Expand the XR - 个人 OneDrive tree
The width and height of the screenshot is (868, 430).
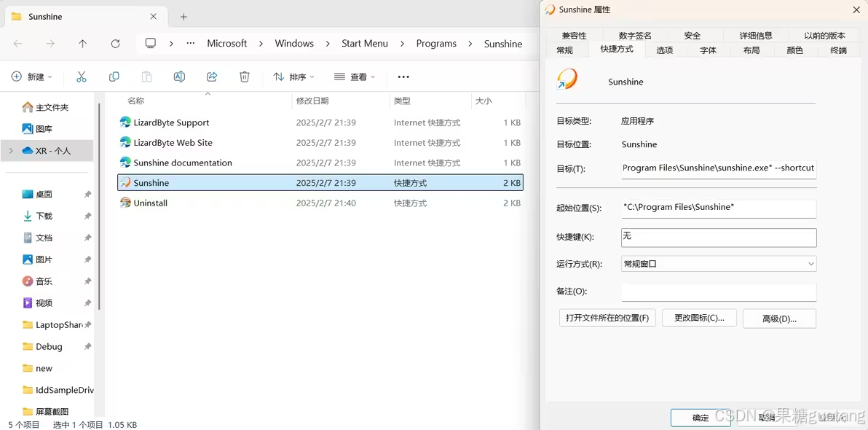(11, 151)
